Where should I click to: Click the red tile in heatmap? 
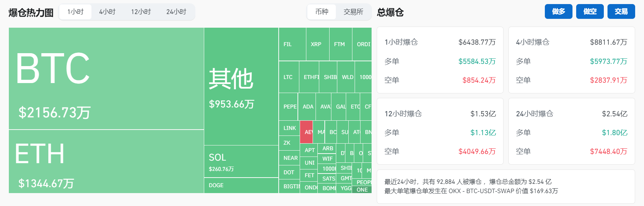click(x=306, y=132)
